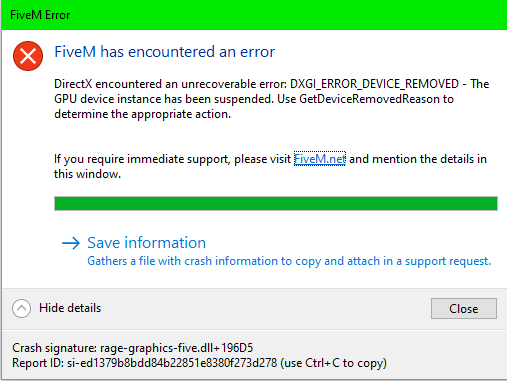Viewport: 507px width, 381px height.
Task: Click the red error X icon
Action: click(x=28, y=56)
